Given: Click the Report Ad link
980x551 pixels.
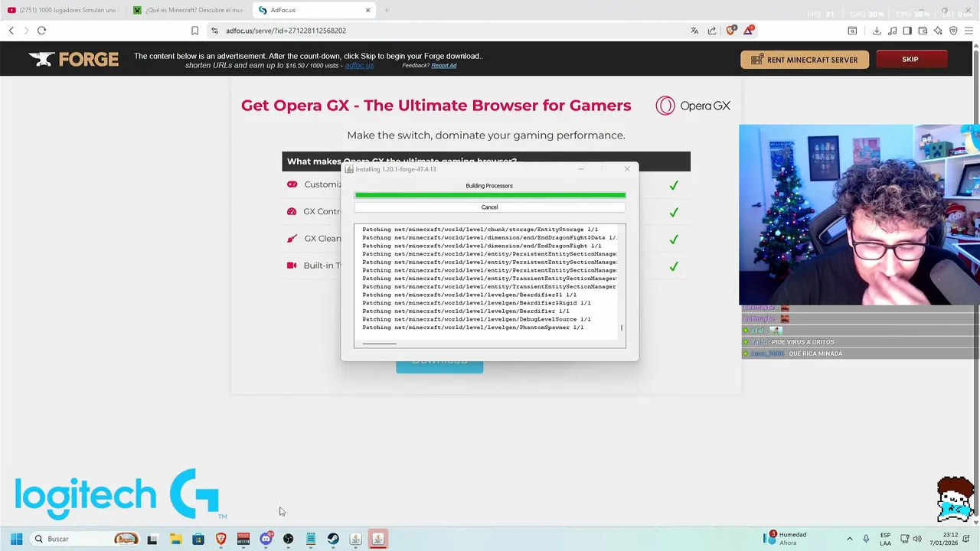Looking at the screenshot, I should (x=444, y=66).
